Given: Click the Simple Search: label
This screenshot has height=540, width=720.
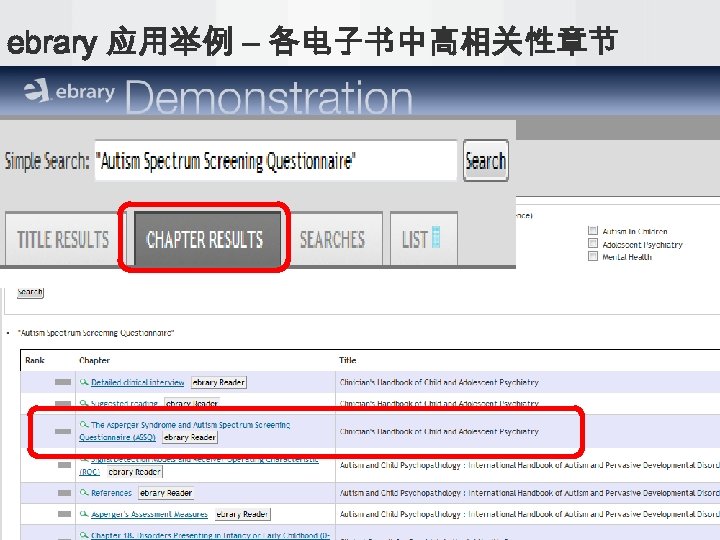Looking at the screenshot, I should 47,161.
